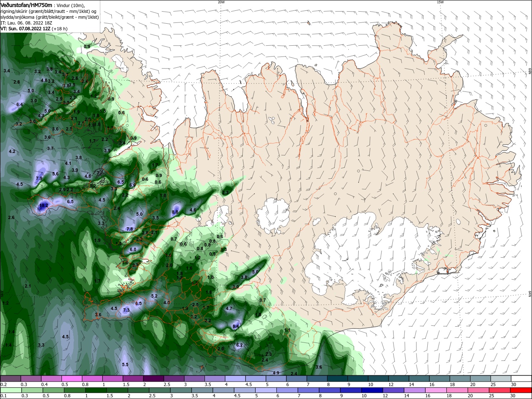Click the 7.8 precipitation value
532x399 pixels.
click(129, 229)
